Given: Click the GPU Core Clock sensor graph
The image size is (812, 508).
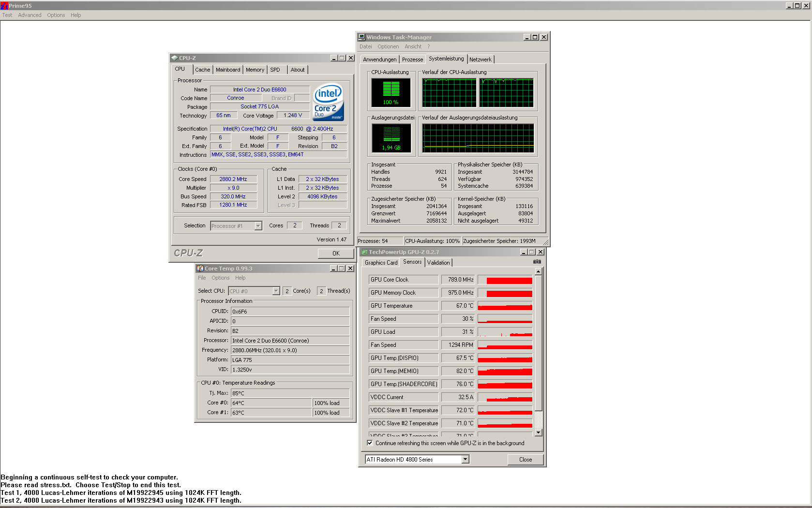Looking at the screenshot, I should (x=505, y=280).
